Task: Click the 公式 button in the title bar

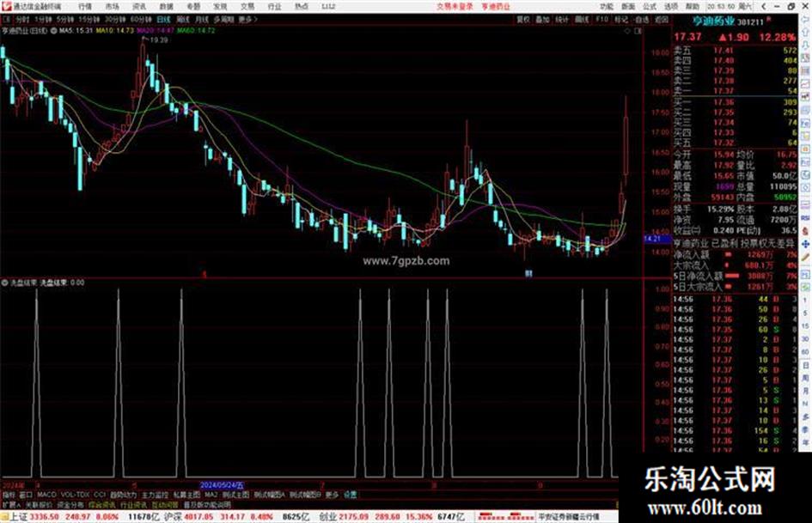Action: pos(650,6)
